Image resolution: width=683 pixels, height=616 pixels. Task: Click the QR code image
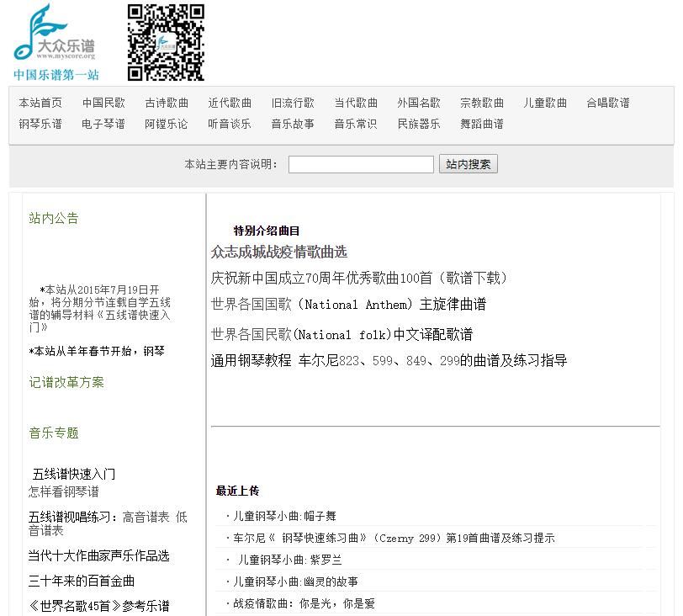pos(166,42)
